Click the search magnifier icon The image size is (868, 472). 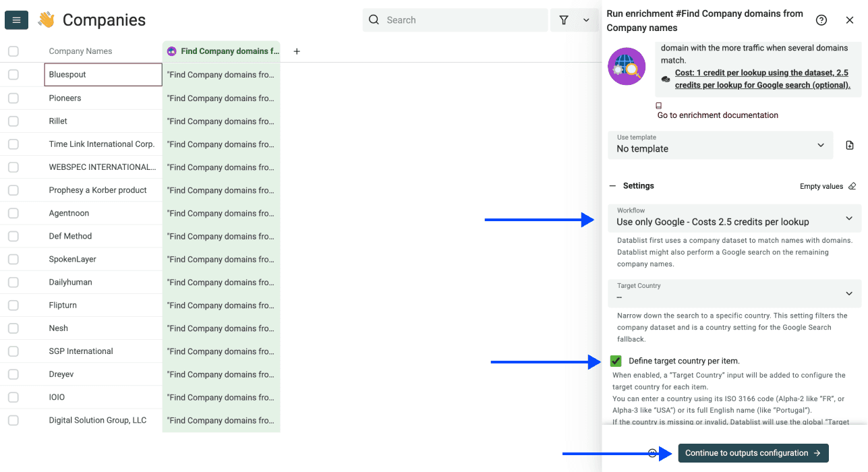pyautogui.click(x=374, y=20)
